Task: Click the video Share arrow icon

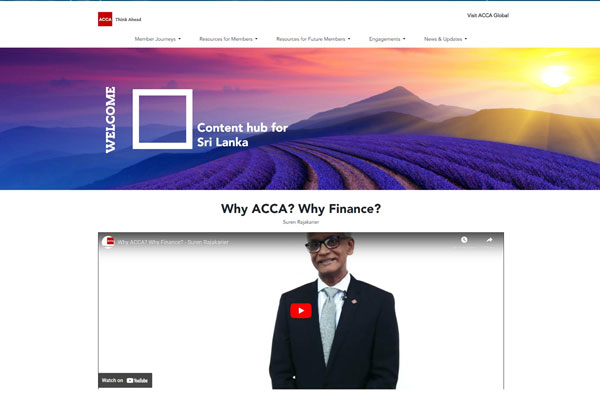Action: 489,240
